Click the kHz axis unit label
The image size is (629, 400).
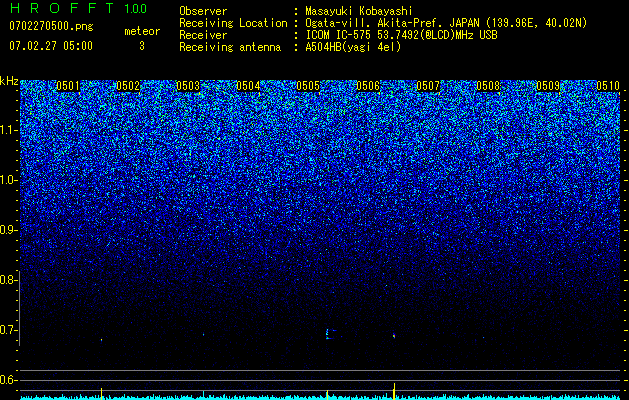tap(9, 81)
